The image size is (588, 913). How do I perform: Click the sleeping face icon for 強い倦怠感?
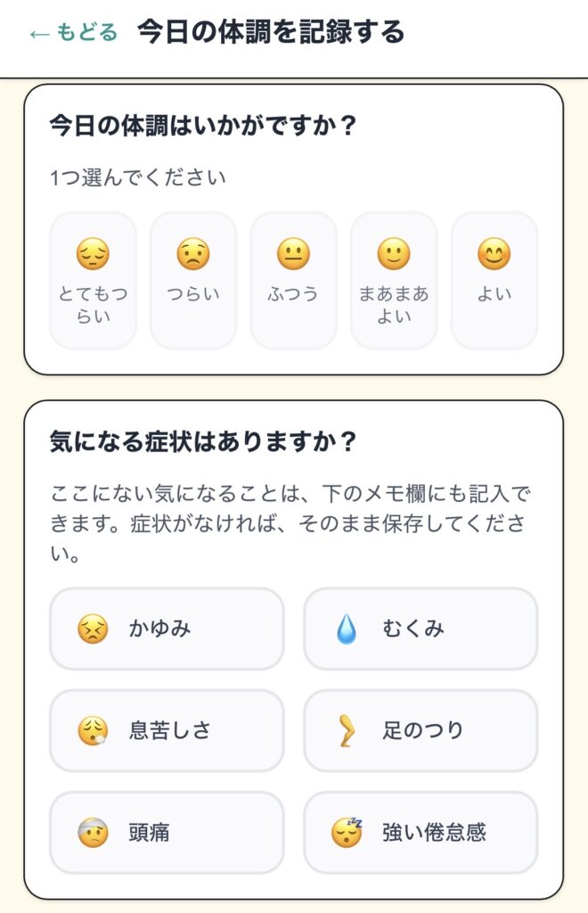click(347, 833)
